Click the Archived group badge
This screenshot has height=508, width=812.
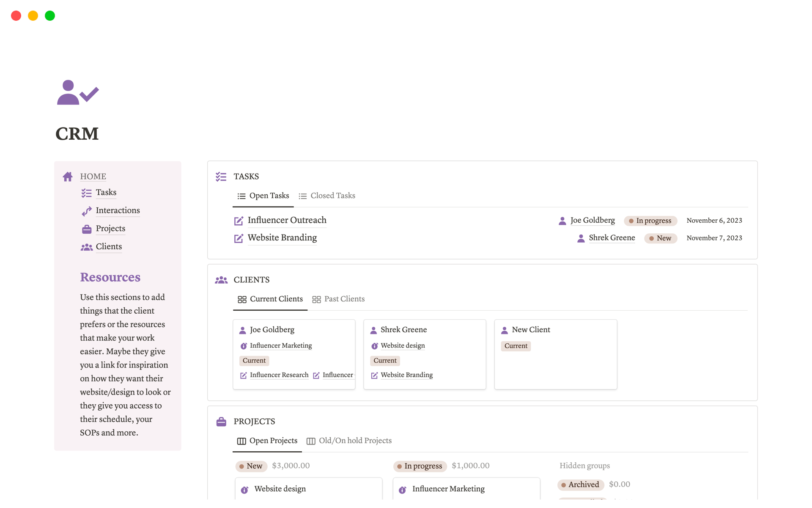coord(581,485)
